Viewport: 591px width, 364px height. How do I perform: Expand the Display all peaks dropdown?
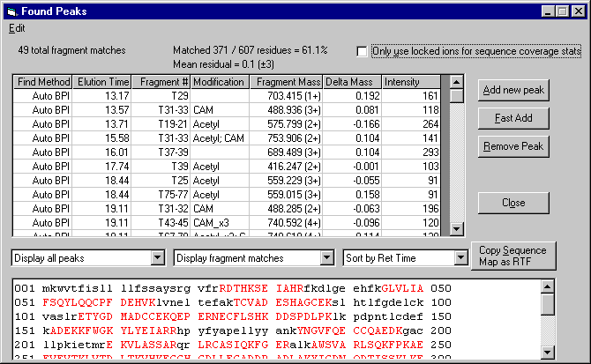(x=158, y=258)
